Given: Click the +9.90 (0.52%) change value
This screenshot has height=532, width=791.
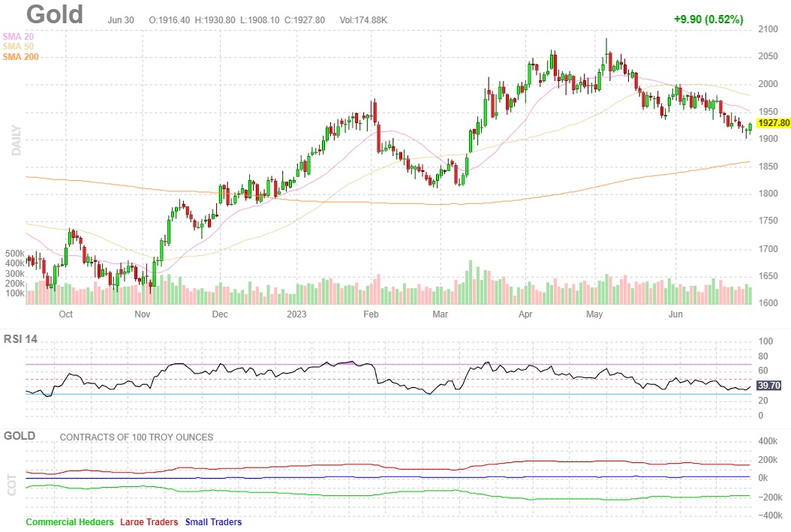Looking at the screenshot, I should point(708,20).
